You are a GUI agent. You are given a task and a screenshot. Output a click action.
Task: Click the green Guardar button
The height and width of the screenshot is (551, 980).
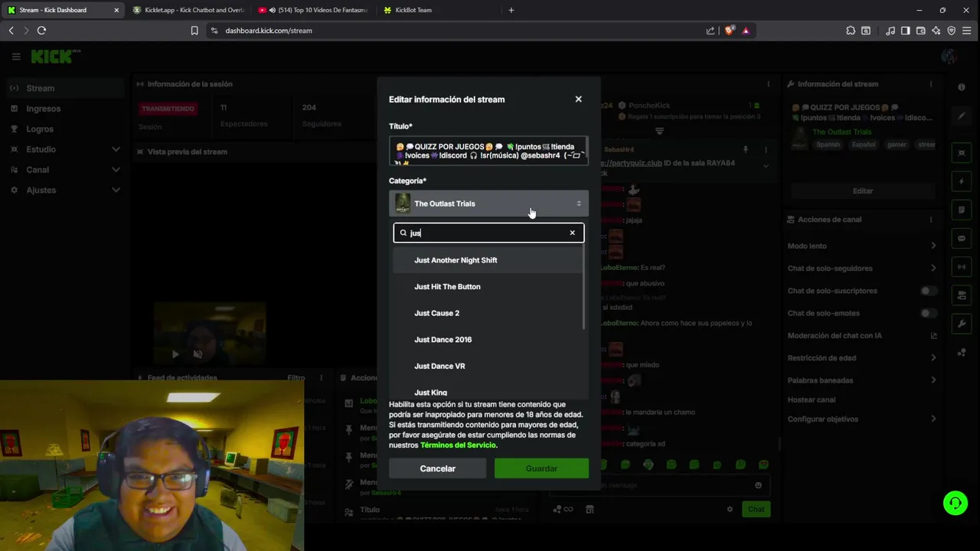[541, 468]
